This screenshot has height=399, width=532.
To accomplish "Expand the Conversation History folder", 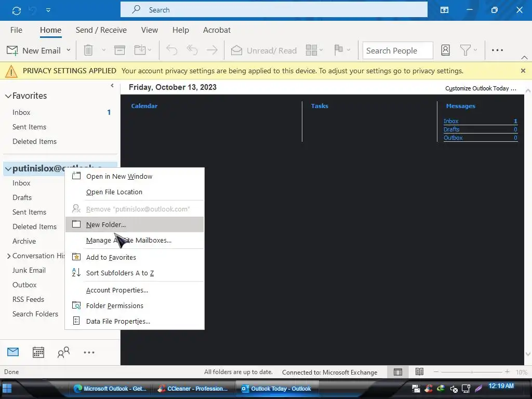I will tap(8, 256).
